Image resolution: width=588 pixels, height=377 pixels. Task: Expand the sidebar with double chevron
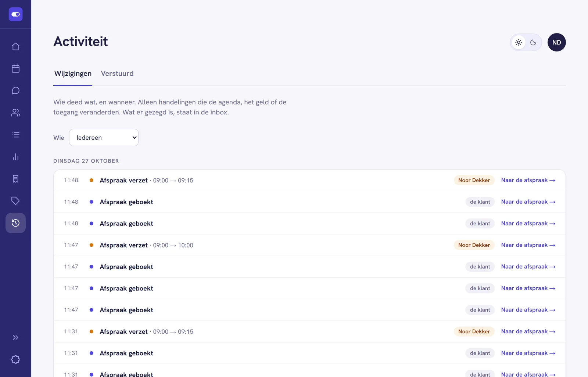coord(15,338)
